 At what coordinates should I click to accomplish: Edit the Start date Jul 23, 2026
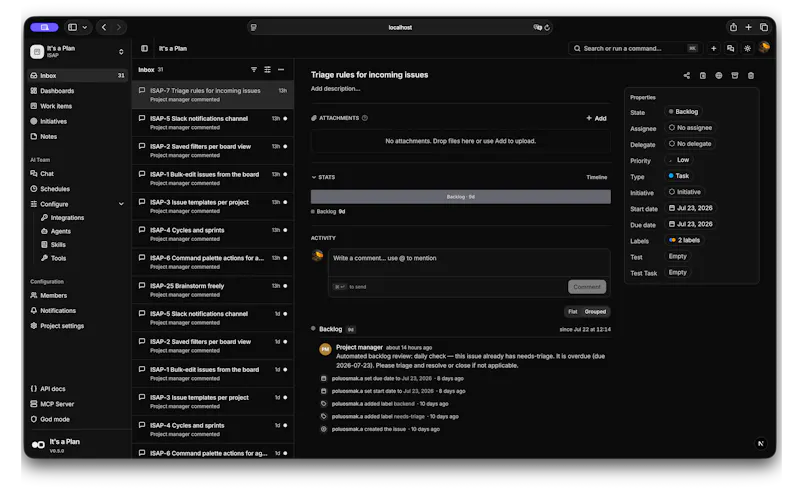tap(690, 208)
